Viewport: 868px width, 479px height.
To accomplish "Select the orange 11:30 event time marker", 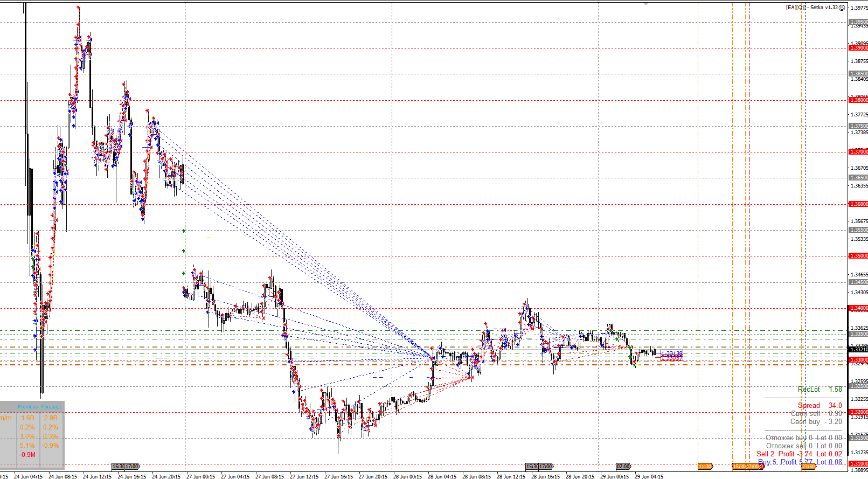I will 705,466.
